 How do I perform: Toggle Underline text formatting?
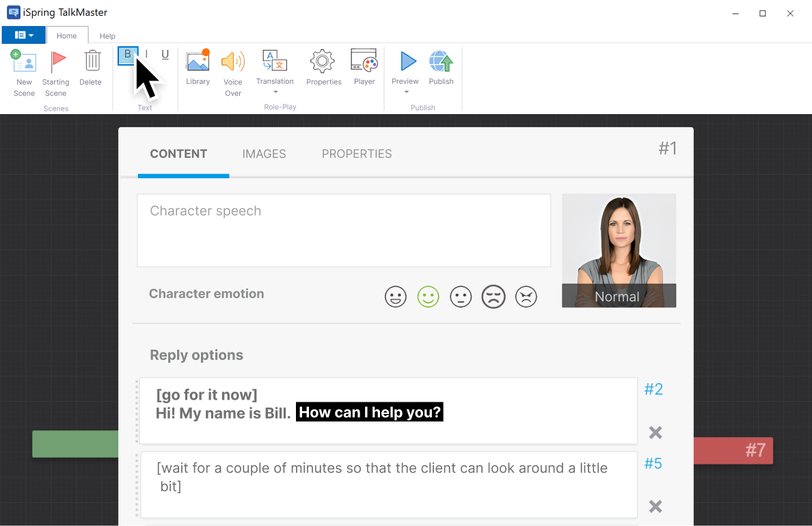pyautogui.click(x=165, y=55)
